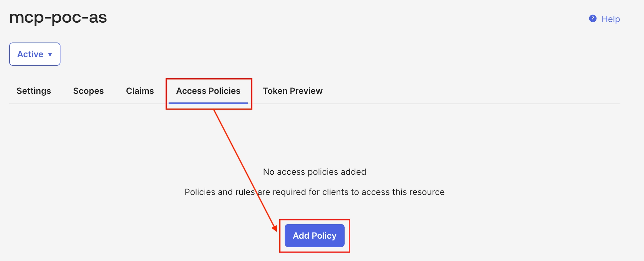Select the Access Policies tab
The height and width of the screenshot is (261, 644).
[x=208, y=91]
